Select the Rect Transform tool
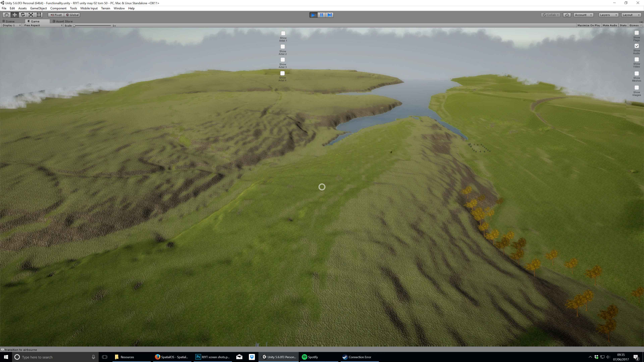 click(x=39, y=15)
